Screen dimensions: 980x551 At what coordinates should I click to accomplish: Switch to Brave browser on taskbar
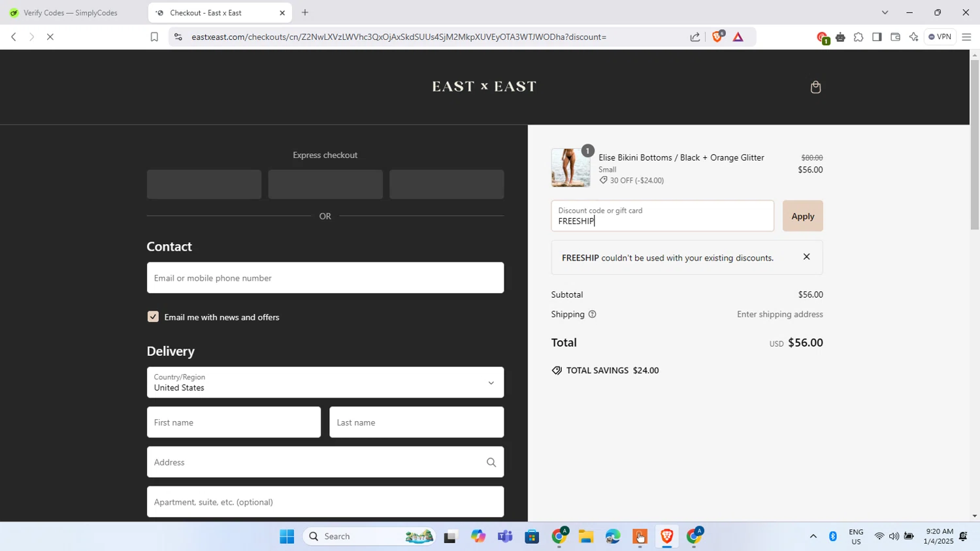(x=667, y=537)
